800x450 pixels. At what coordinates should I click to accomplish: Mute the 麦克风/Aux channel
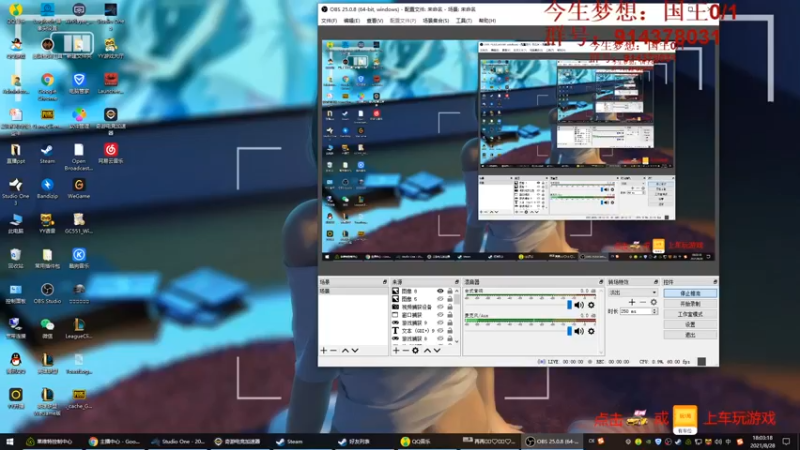[579, 331]
